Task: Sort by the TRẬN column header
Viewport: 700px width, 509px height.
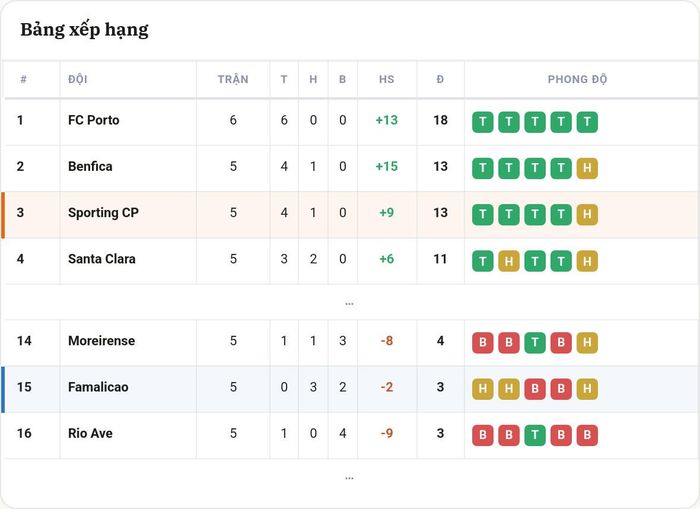Action: (233, 79)
